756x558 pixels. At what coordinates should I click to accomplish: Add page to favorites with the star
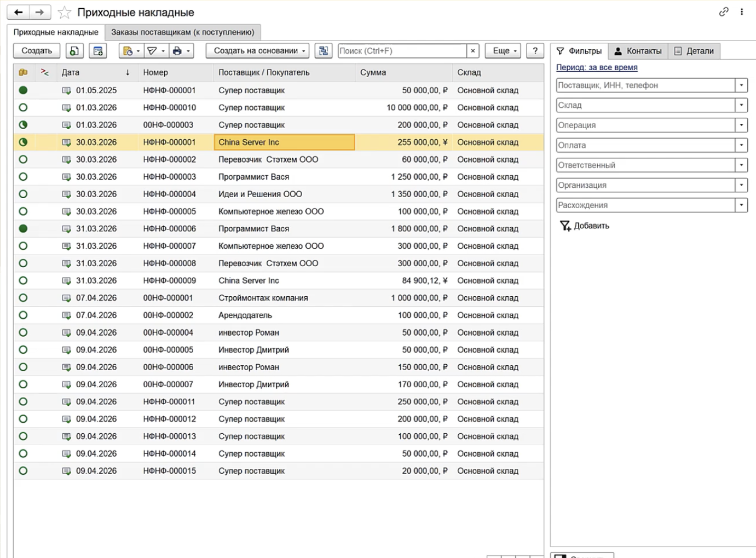point(65,13)
